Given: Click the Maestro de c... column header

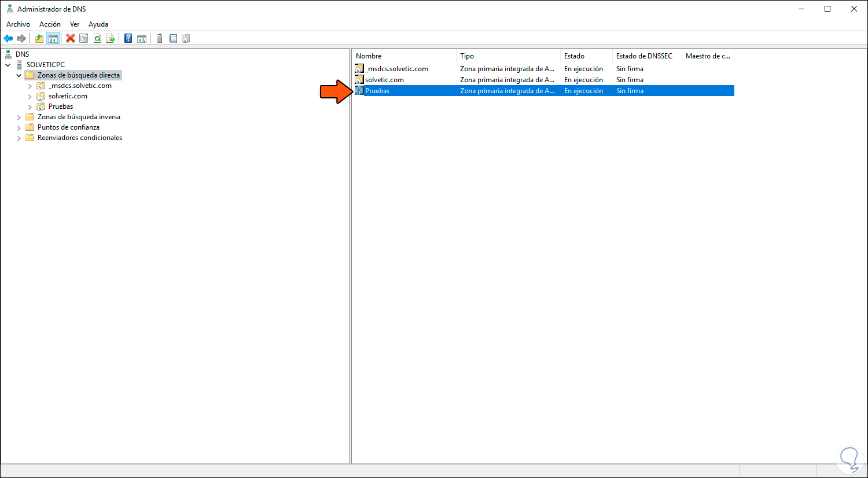Looking at the screenshot, I should (x=708, y=56).
